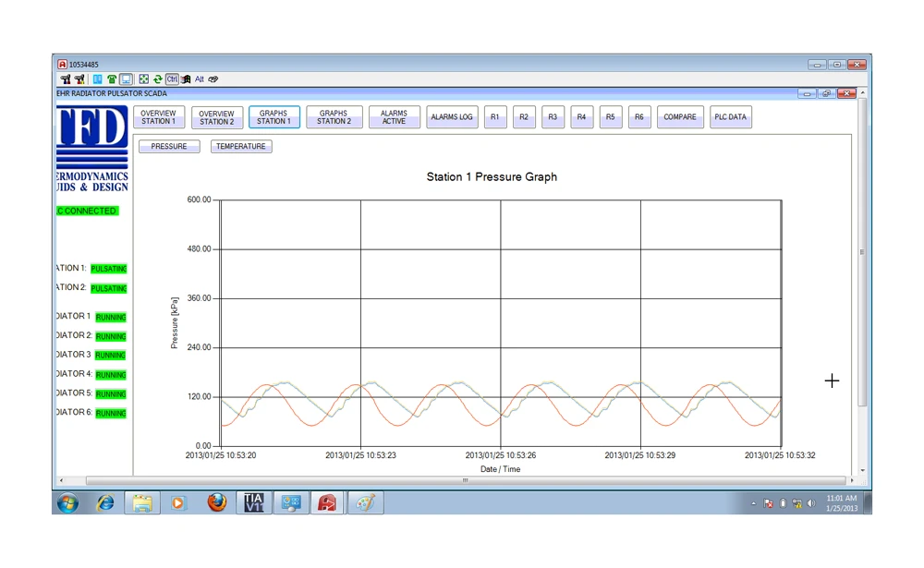Viewport: 924px width, 568px height.
Task: Open Firefox from the taskbar
Action: tap(216, 502)
